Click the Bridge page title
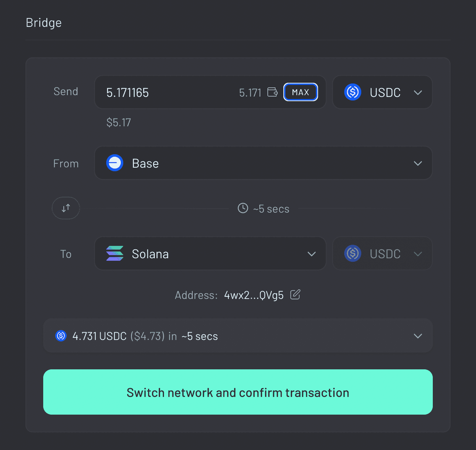The image size is (476, 450). coord(44,22)
